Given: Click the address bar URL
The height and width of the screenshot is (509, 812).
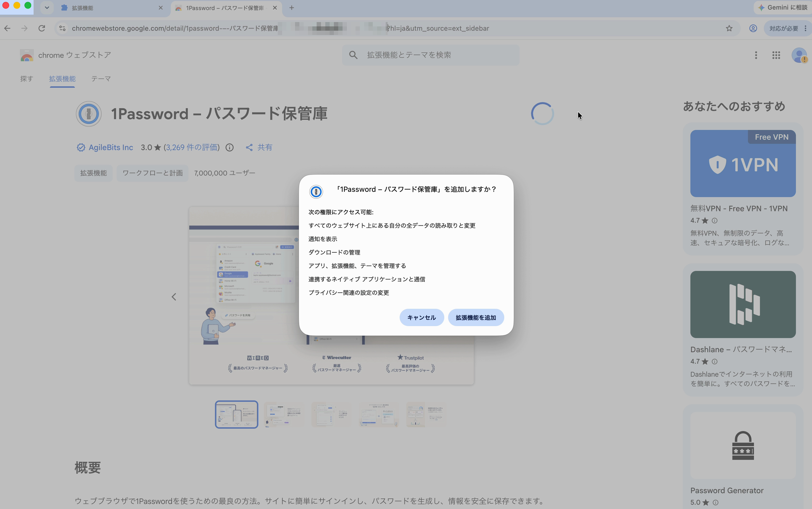Looking at the screenshot, I should (x=280, y=28).
